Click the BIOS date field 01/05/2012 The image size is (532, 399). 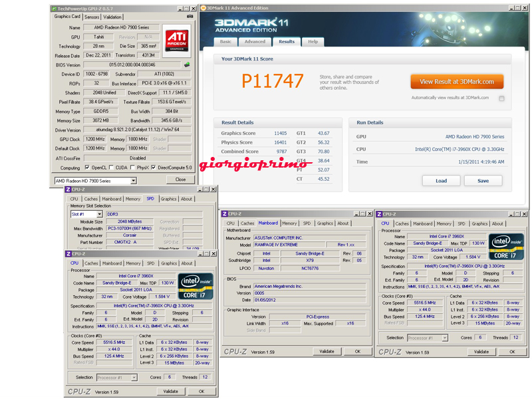[x=310, y=300]
